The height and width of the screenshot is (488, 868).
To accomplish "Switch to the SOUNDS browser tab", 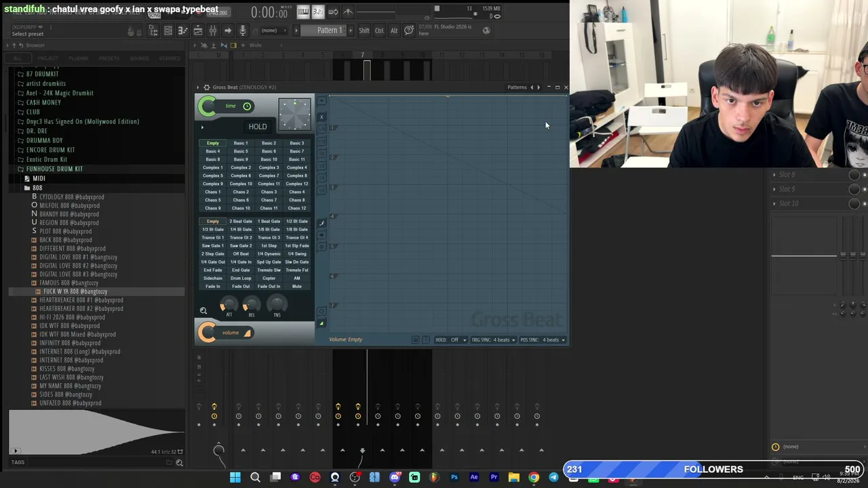I will 139,58.
